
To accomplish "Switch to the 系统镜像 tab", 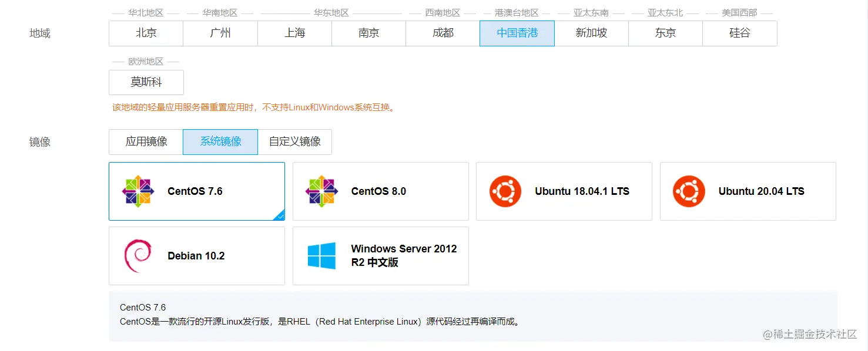I will tap(220, 142).
